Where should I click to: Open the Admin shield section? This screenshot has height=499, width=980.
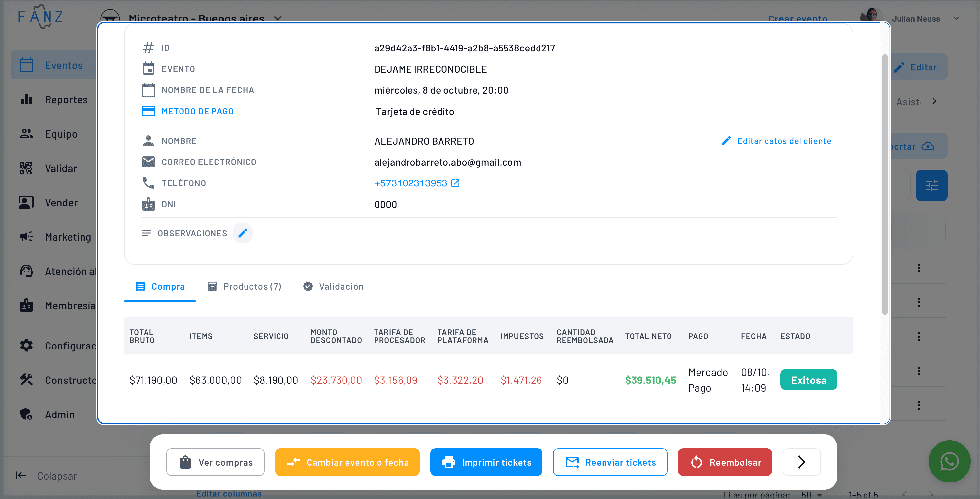click(x=26, y=414)
